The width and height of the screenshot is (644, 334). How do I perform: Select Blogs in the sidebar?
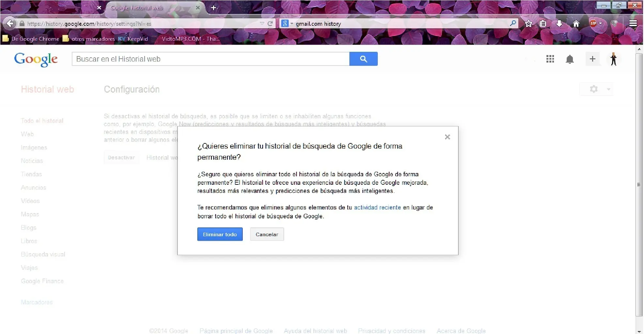29,228
